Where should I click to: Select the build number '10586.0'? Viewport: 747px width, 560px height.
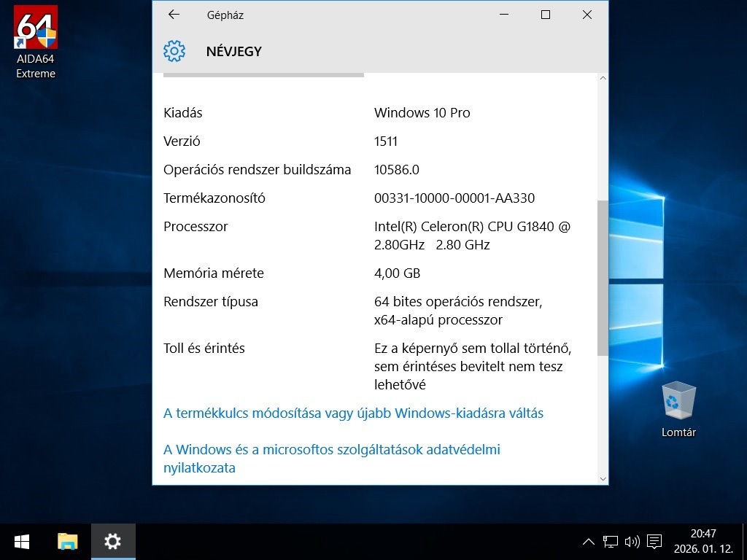397,170
